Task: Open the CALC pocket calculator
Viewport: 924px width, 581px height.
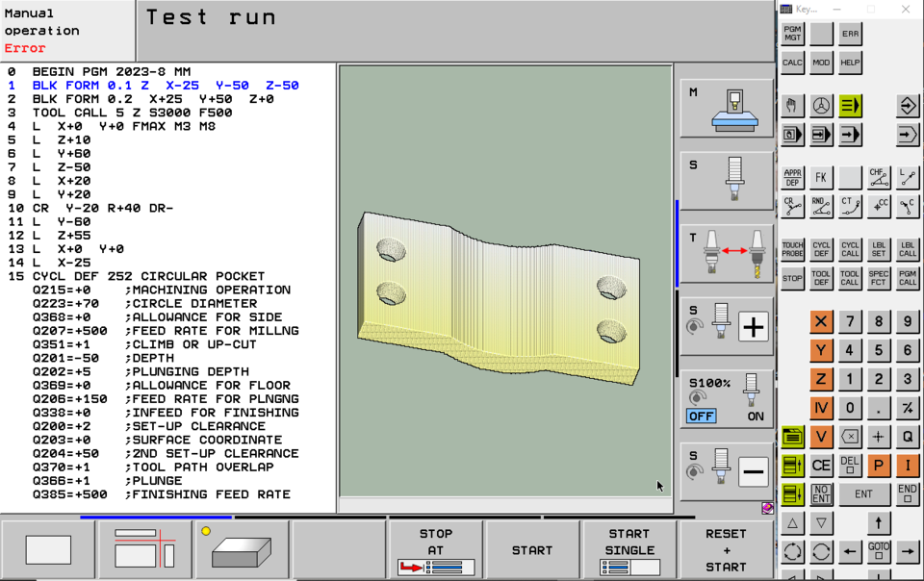Action: [791, 63]
